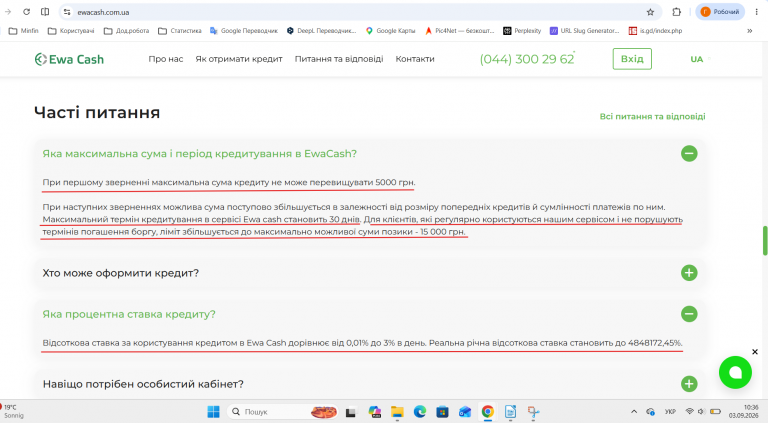Open is.gd/index.php bookmark
This screenshot has width=768, height=423.
(655, 30)
